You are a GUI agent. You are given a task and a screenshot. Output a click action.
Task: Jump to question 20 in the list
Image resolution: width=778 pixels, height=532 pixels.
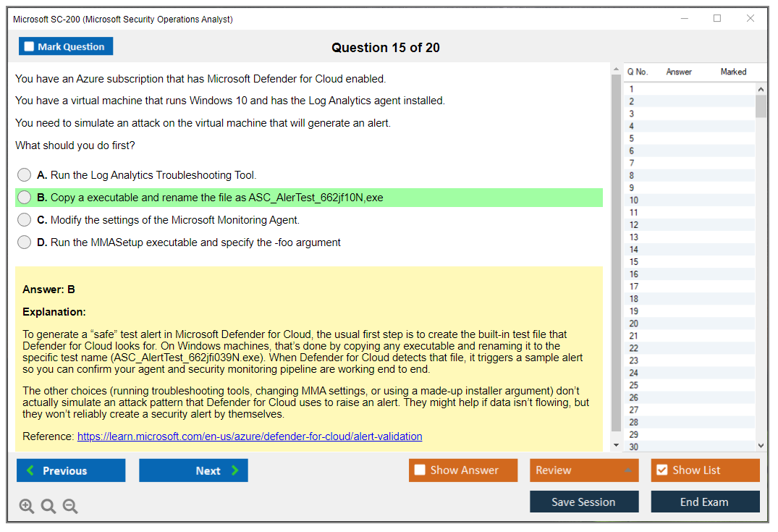pos(633,324)
